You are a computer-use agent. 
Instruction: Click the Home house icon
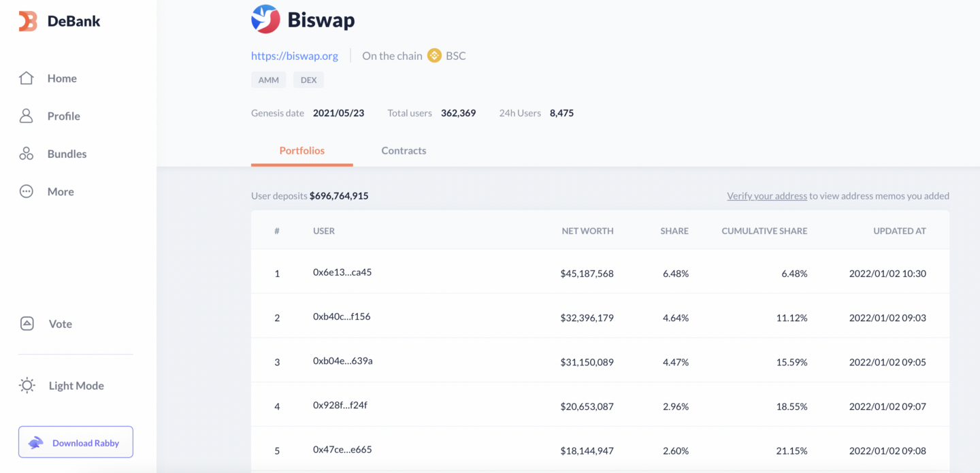tap(27, 78)
